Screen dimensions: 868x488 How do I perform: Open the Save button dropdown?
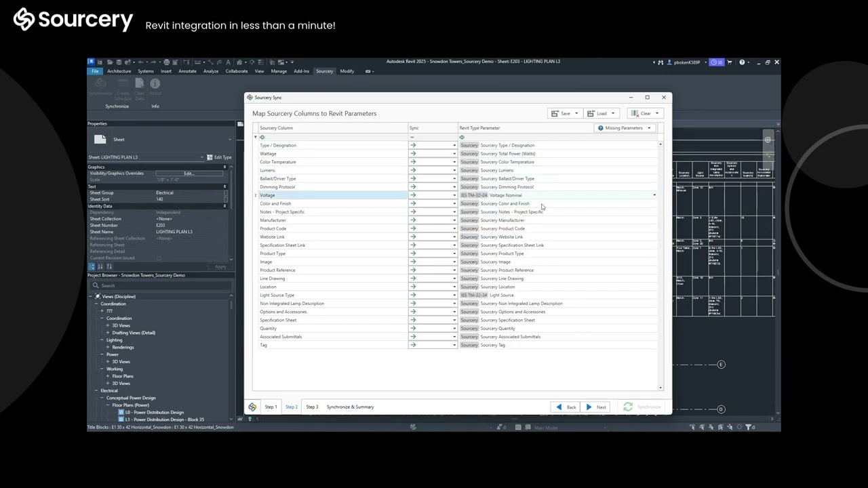576,113
